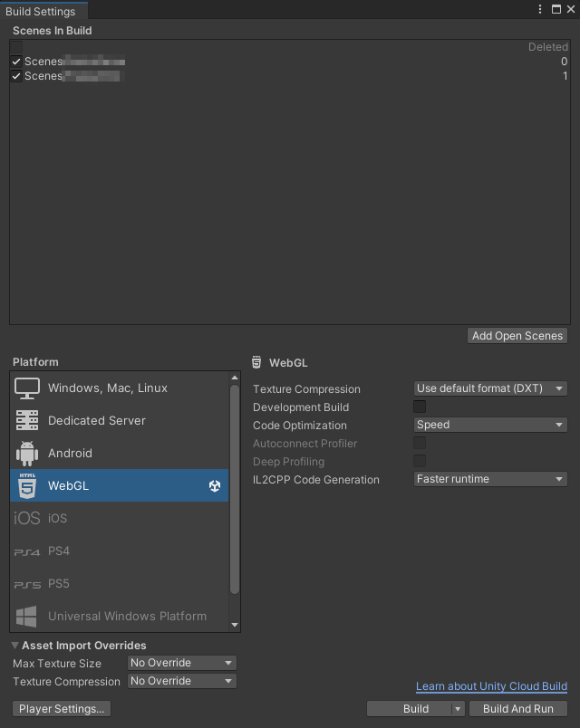Viewport: 580px width, 728px height.
Task: Click Add Open Scenes button
Action: (x=517, y=336)
